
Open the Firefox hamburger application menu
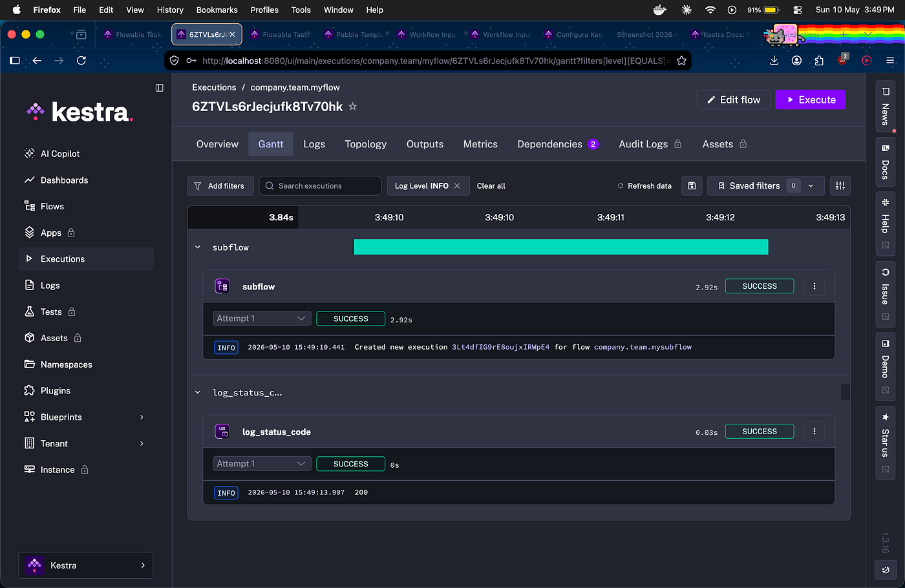point(890,61)
